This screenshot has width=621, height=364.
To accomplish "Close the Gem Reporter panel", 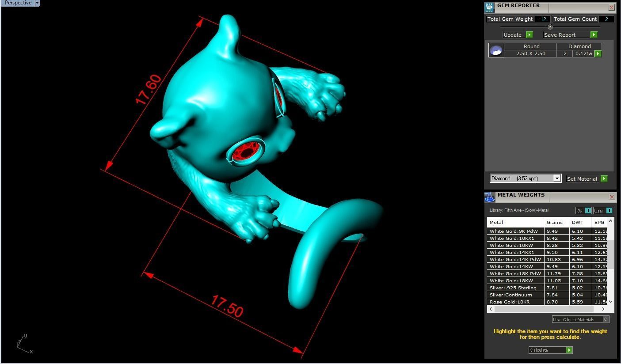I will click(x=611, y=7).
